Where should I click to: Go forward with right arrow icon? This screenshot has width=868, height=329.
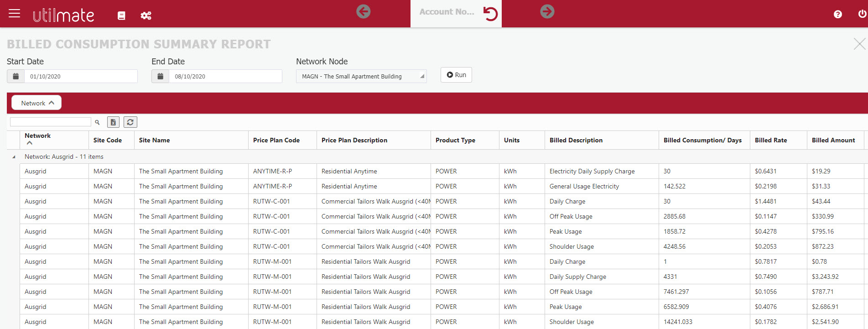click(547, 11)
